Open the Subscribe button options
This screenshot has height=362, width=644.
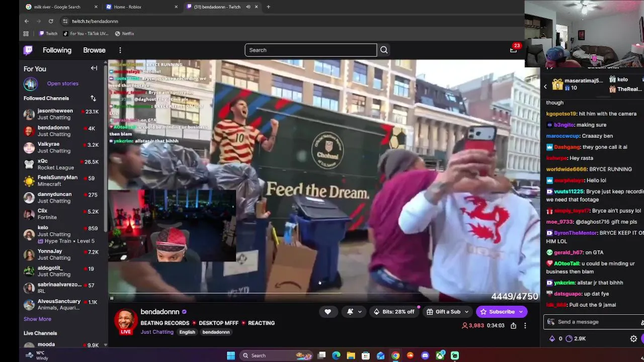pyautogui.click(x=520, y=312)
